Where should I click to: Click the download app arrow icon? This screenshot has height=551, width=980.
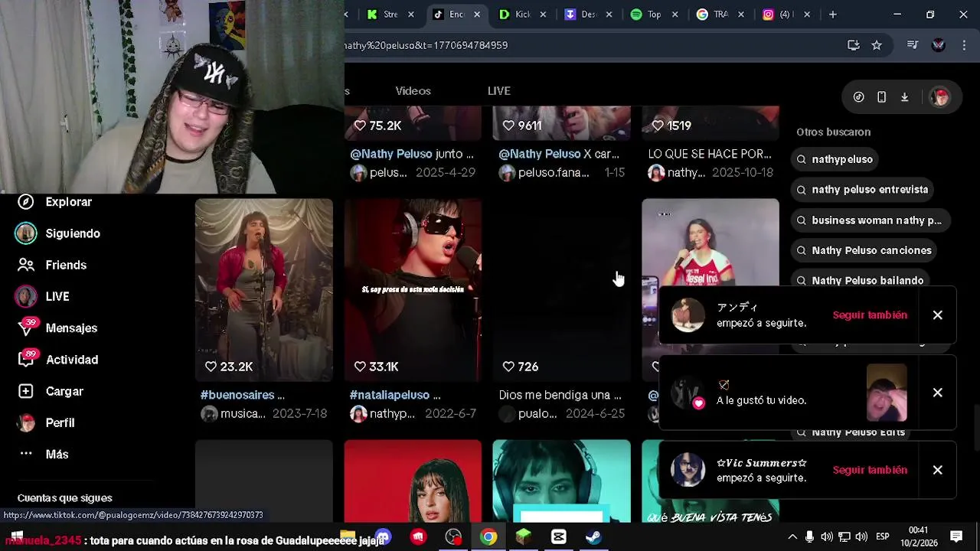coord(904,97)
